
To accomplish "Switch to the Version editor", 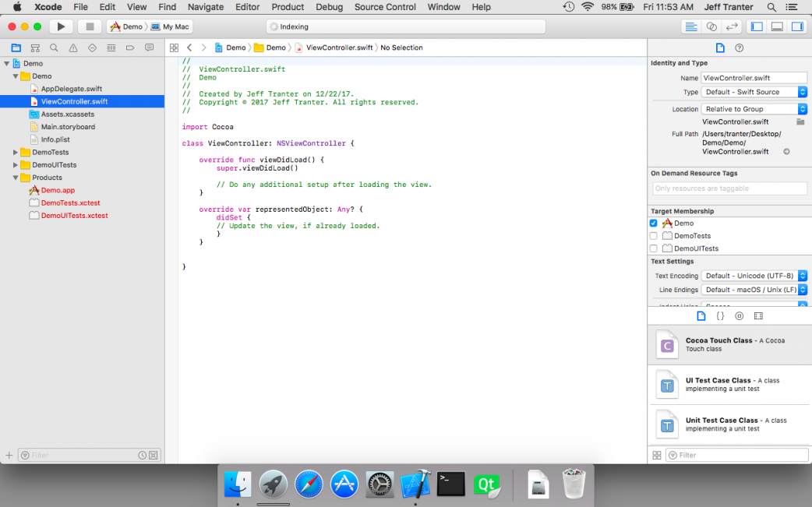I will tap(733, 26).
